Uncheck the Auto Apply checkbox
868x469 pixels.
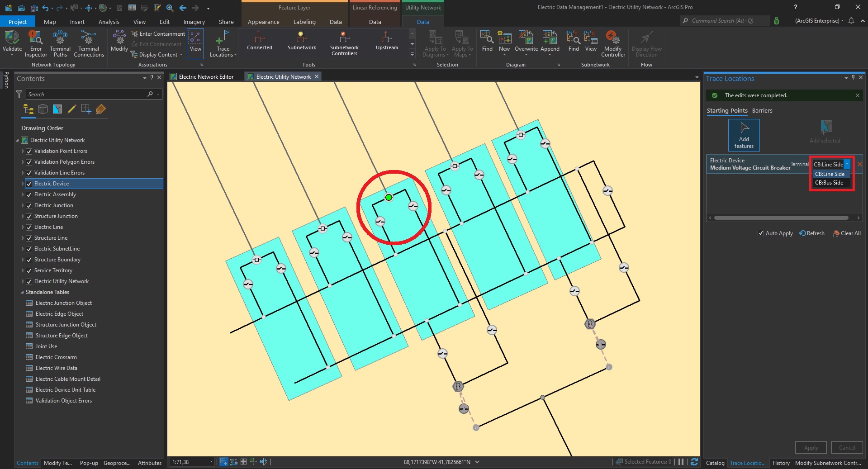click(x=761, y=233)
